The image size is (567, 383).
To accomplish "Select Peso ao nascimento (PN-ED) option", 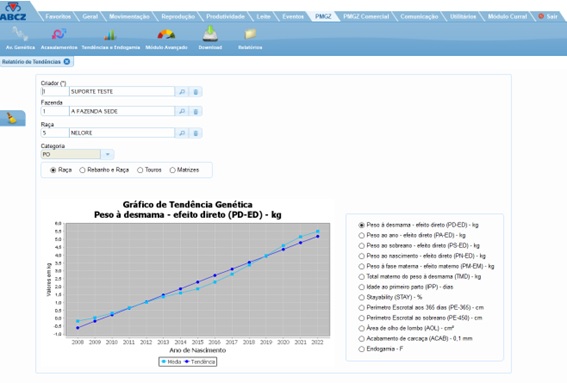I will tap(361, 256).
